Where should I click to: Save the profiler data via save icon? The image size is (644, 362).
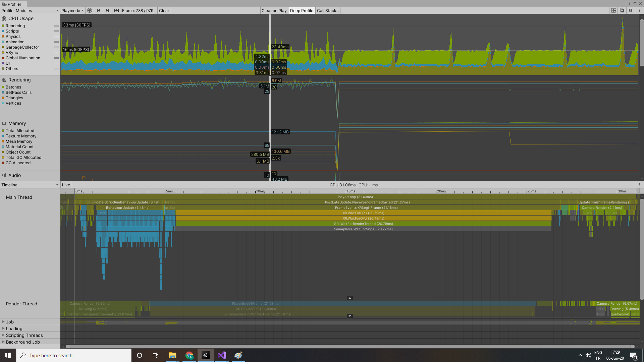pyautogui.click(x=622, y=10)
